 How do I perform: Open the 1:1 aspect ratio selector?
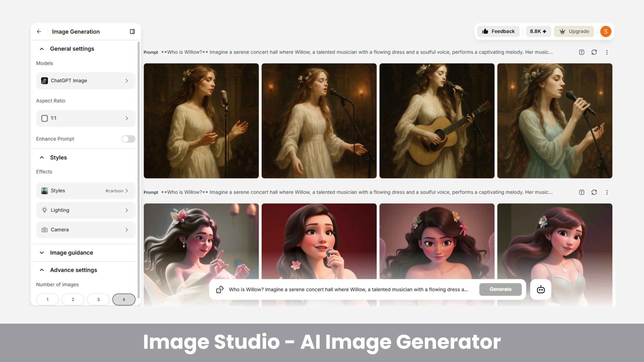coord(85,118)
